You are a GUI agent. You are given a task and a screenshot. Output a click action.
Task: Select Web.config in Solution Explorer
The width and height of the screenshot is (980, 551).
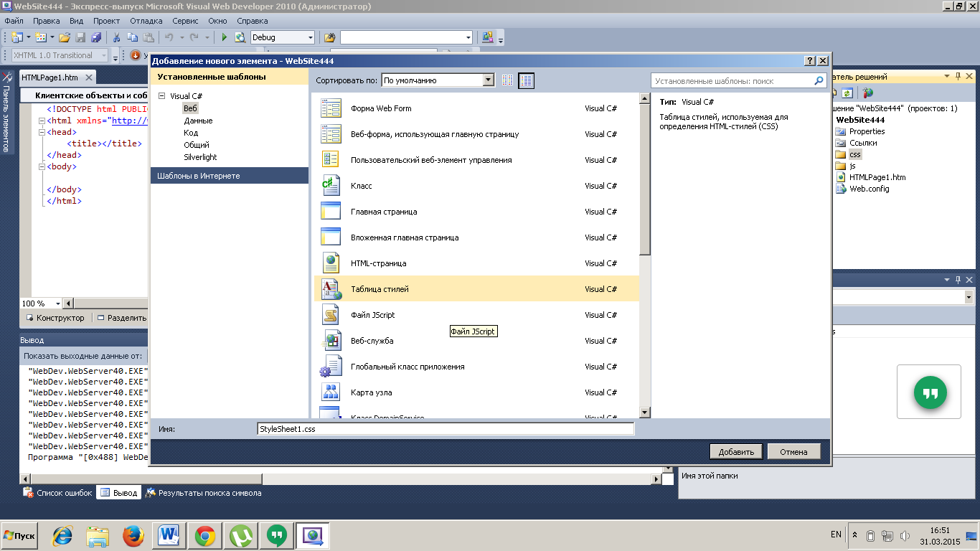pyautogui.click(x=862, y=189)
